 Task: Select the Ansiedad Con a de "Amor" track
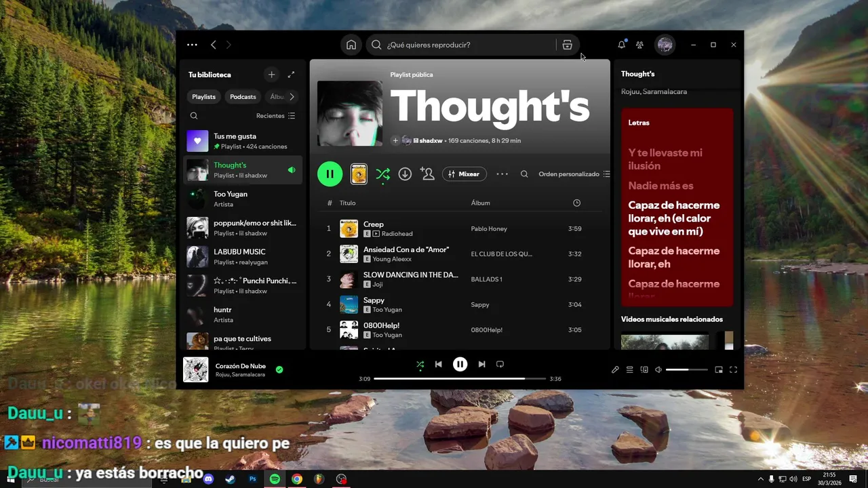(460, 254)
